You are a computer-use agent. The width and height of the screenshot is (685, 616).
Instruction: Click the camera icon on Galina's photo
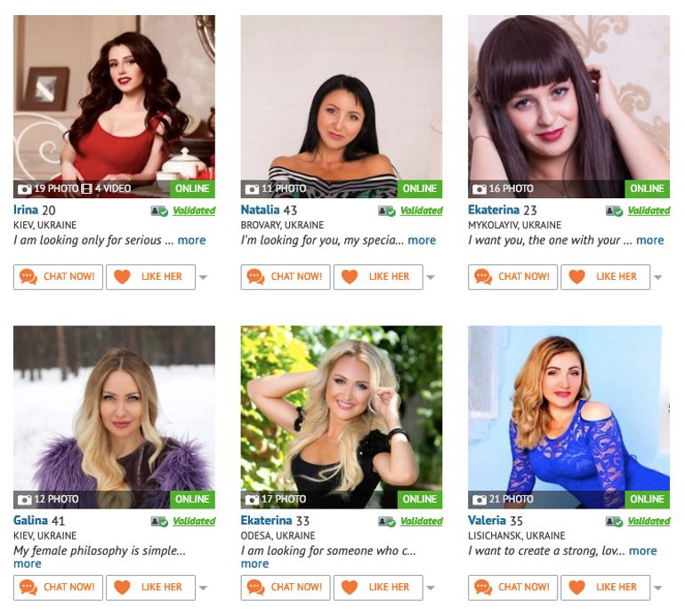click(25, 500)
